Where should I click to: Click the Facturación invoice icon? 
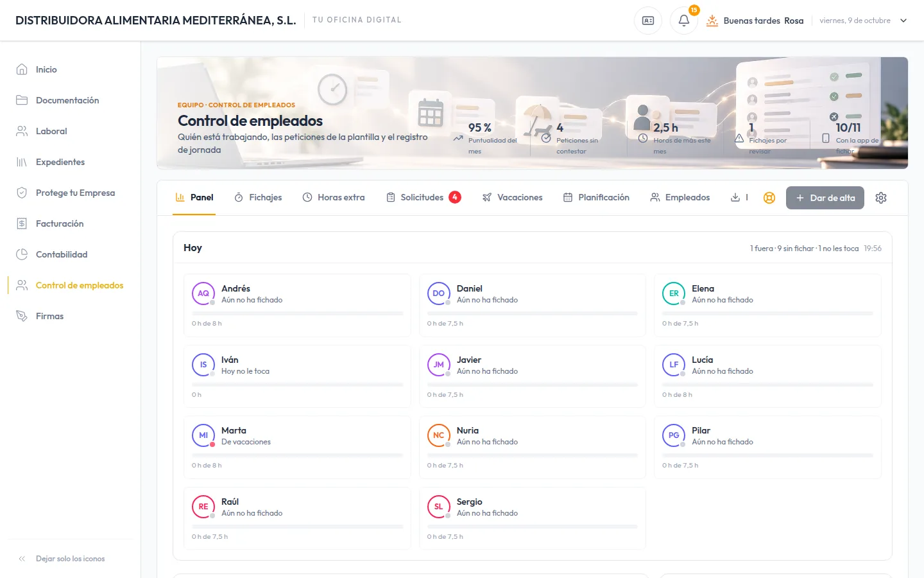(x=22, y=223)
